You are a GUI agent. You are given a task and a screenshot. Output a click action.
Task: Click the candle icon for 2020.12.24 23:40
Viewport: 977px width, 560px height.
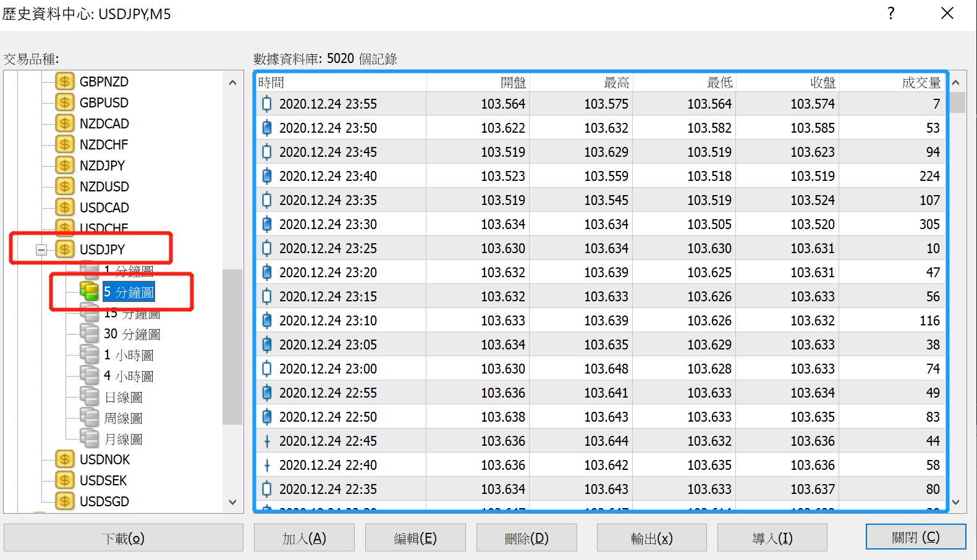267,176
